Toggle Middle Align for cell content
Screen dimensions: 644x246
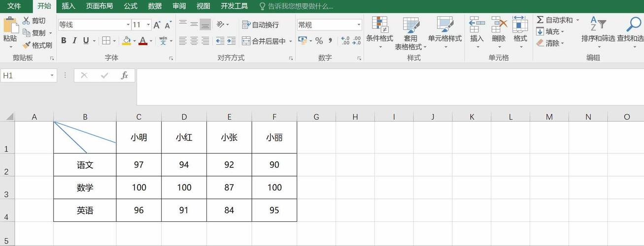point(194,24)
